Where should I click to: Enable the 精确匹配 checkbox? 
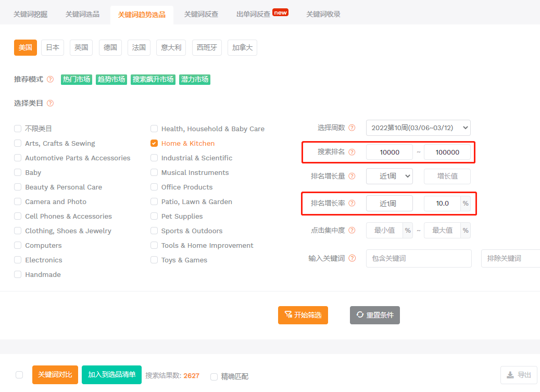pyautogui.click(x=214, y=376)
